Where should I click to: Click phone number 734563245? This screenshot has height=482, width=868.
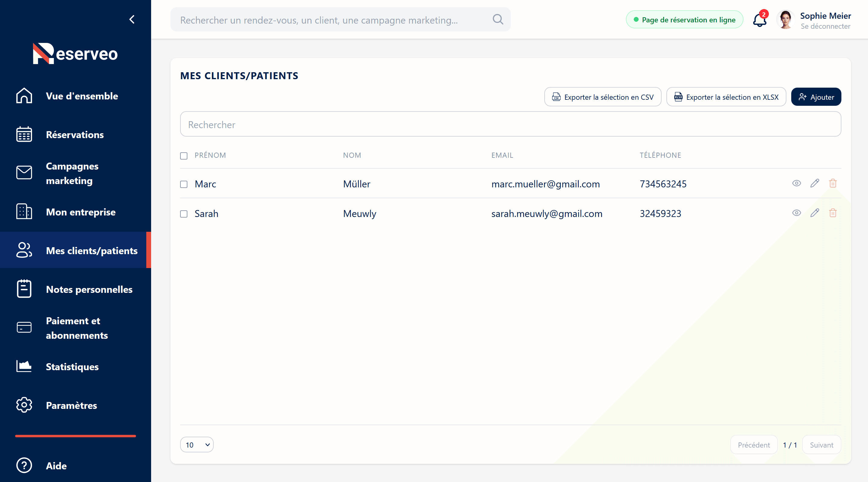663,184
